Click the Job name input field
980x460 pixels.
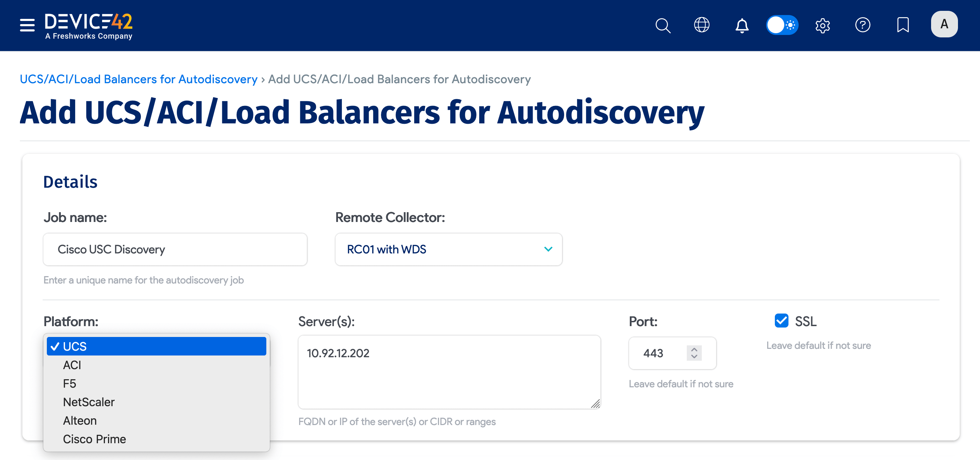(175, 249)
